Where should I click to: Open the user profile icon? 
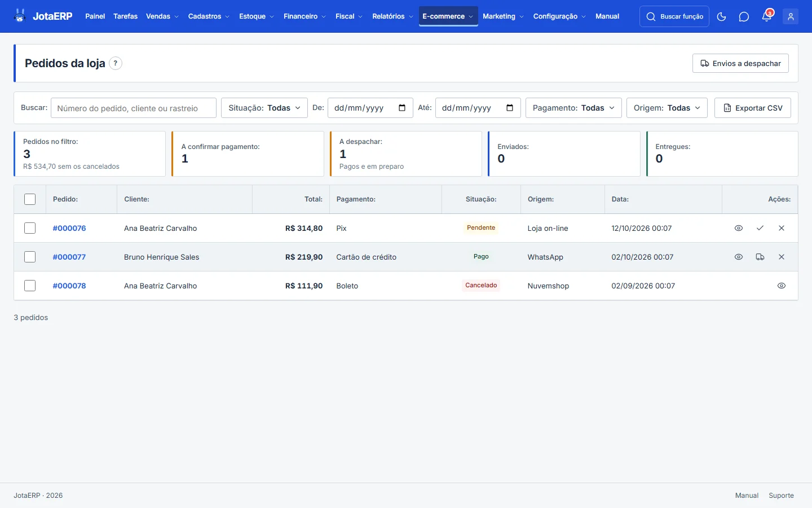(791, 16)
